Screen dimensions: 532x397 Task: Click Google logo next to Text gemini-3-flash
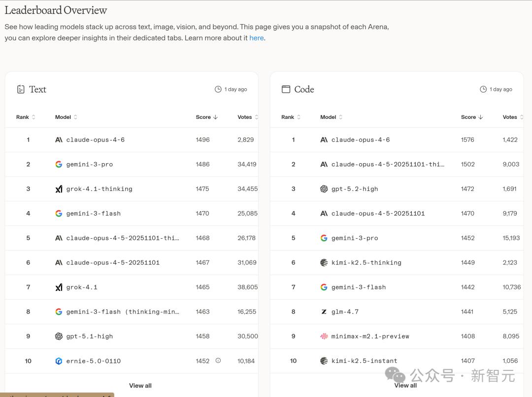point(59,213)
